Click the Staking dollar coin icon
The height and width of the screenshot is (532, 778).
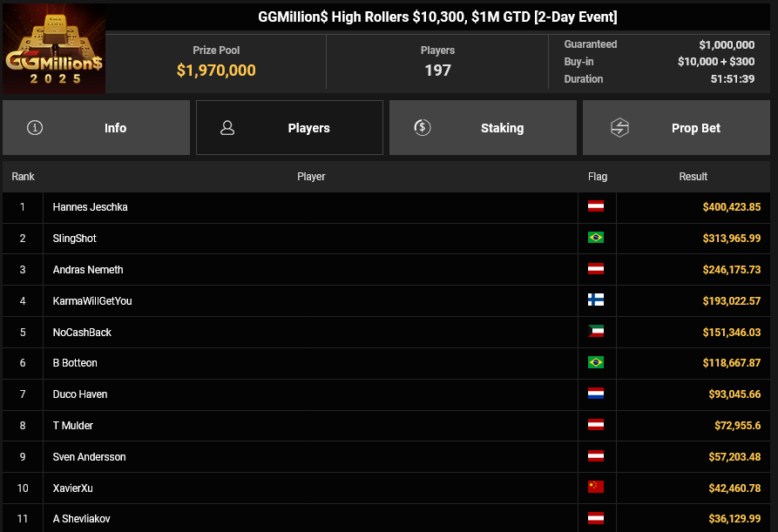pyautogui.click(x=422, y=128)
